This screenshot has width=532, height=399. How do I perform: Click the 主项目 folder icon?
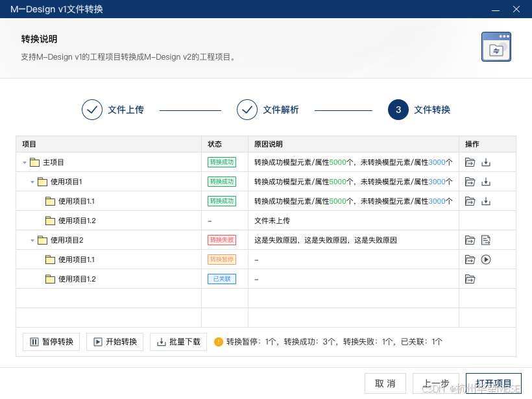tap(34, 162)
